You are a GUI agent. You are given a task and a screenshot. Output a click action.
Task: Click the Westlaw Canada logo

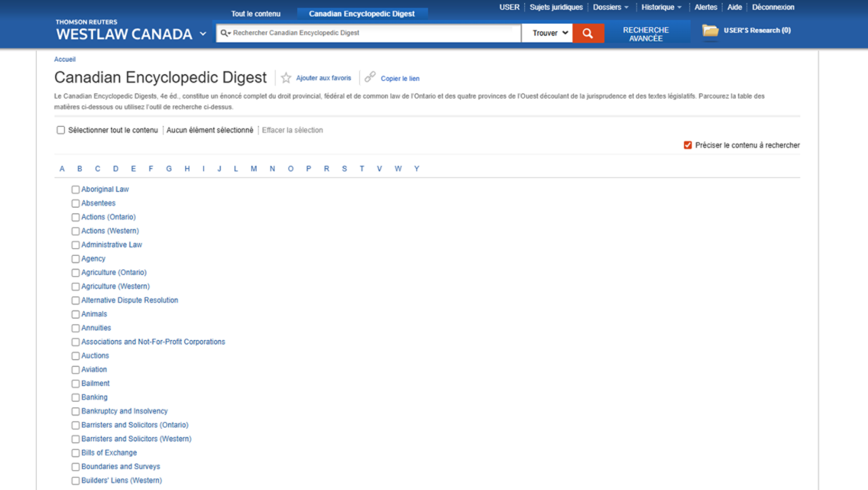124,34
